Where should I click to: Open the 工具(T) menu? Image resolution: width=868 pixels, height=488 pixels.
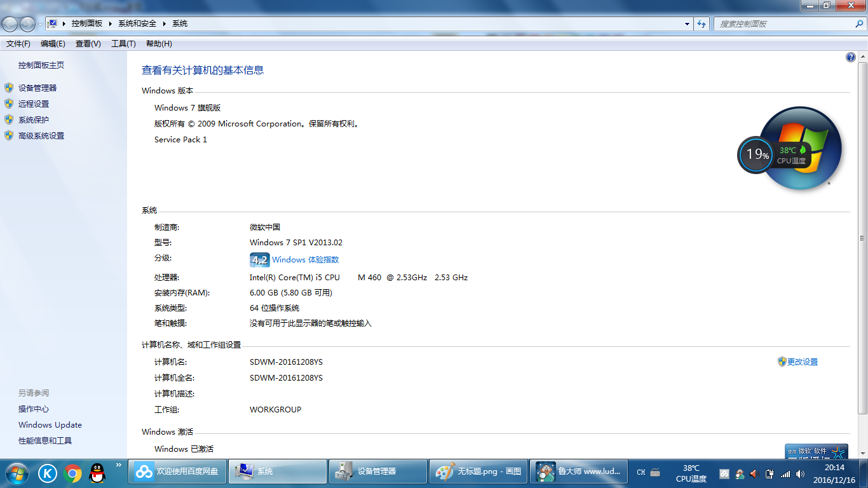pyautogui.click(x=123, y=44)
